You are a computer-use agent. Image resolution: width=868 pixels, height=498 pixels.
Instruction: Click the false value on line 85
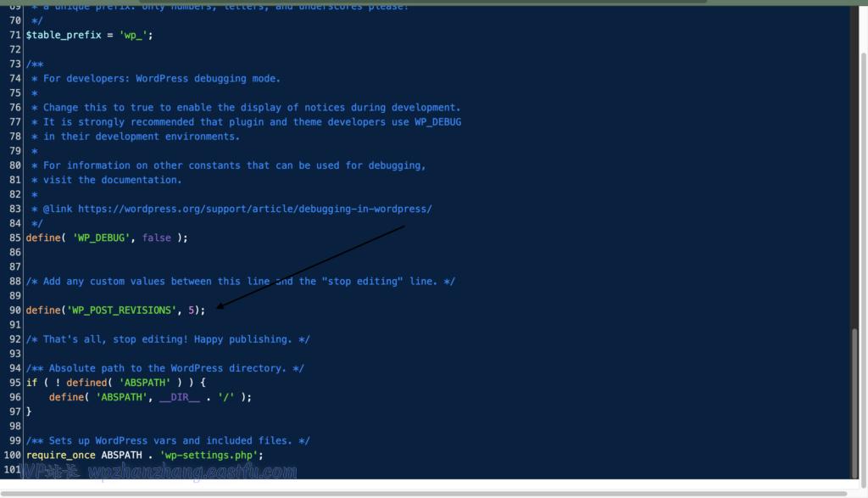(x=157, y=238)
